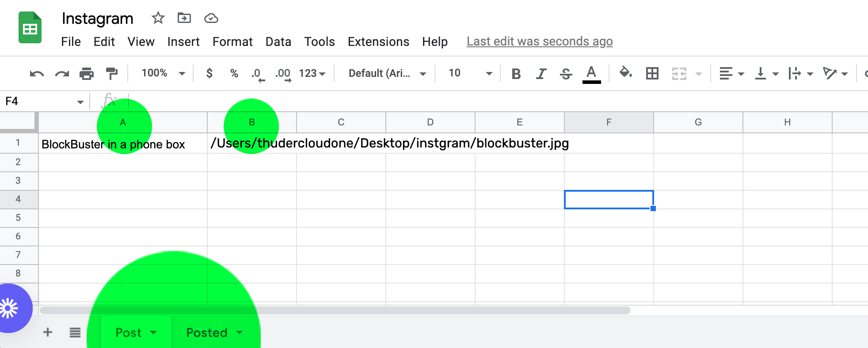Star the Instagram spreadsheet
The image size is (868, 348).
tap(158, 18)
